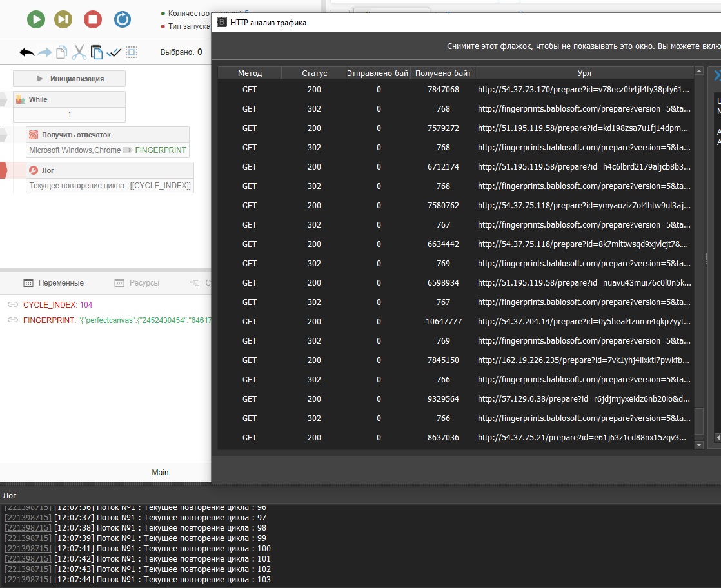721x588 pixels.
Task: Click the Paste clipboard icon
Action: pyautogui.click(x=97, y=52)
